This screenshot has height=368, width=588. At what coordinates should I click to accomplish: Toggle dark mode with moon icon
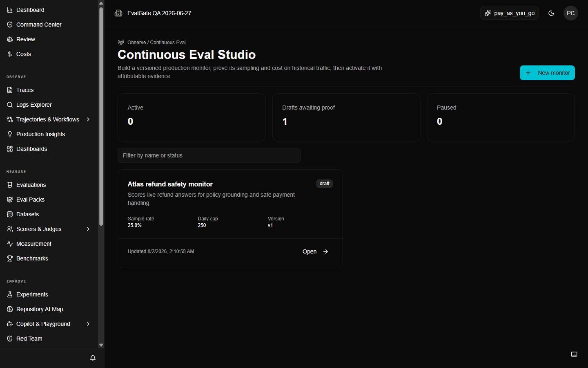point(551,13)
